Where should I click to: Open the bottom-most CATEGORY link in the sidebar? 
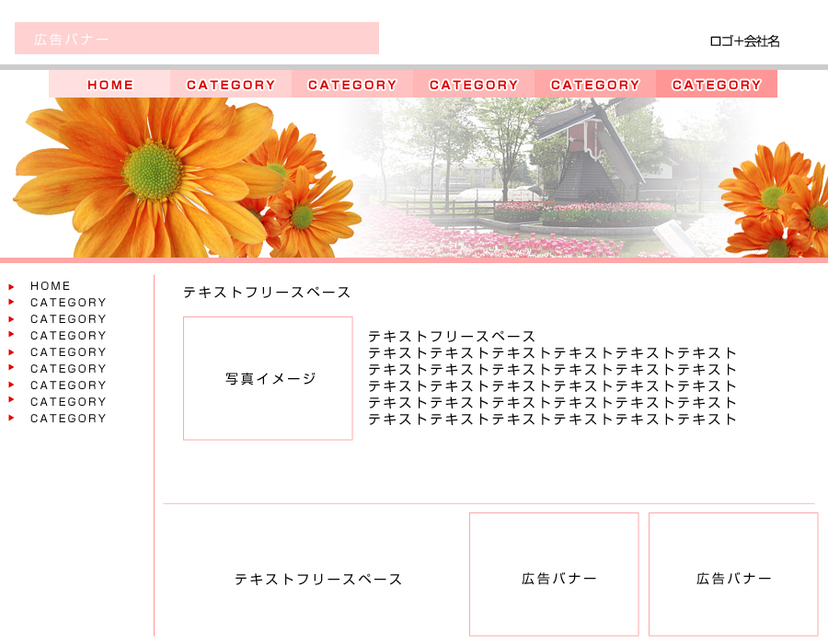tap(68, 418)
